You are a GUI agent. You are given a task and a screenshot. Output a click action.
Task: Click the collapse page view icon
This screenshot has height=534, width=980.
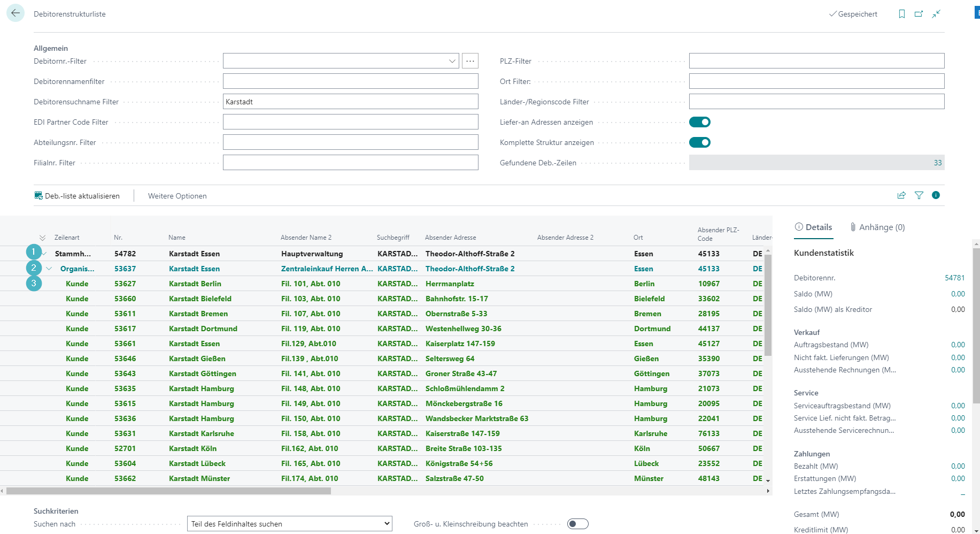936,14
